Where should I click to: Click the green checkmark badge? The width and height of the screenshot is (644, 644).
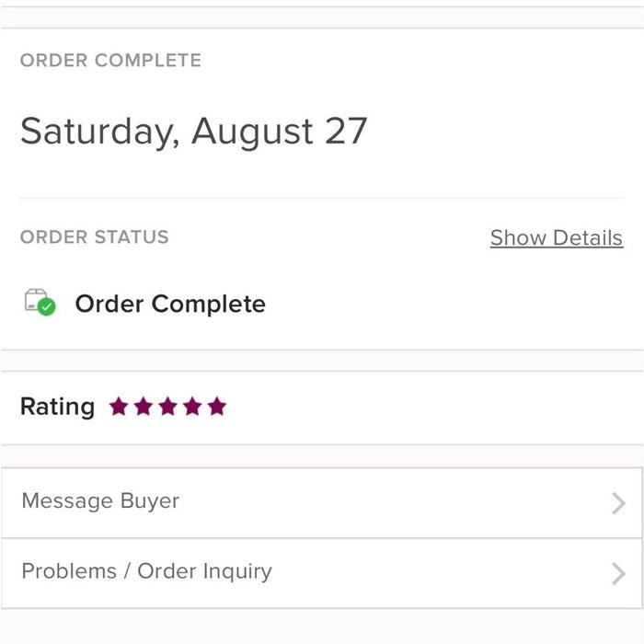[x=47, y=307]
